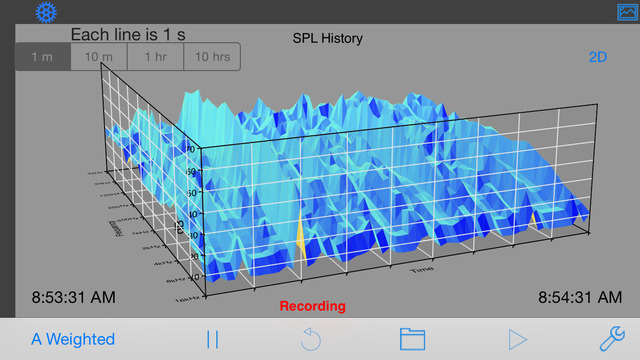The height and width of the screenshot is (360, 640).
Task: Change the A Weighted setting
Action: [x=73, y=339]
